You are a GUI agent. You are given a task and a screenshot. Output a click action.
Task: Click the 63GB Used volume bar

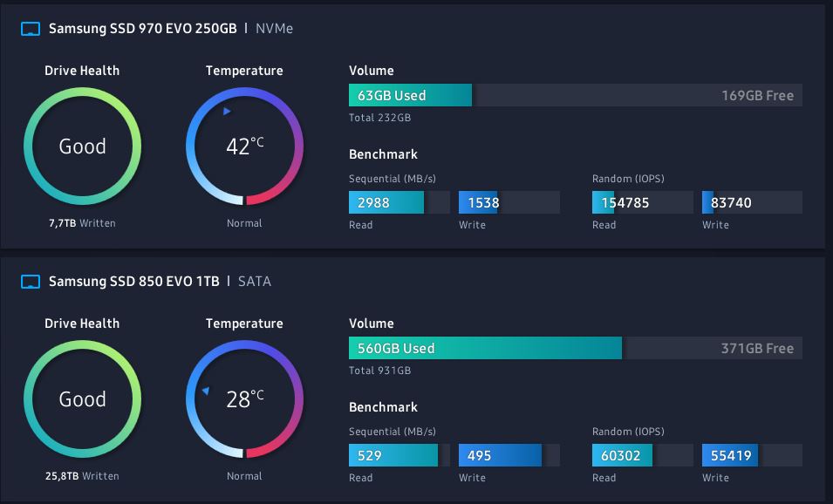[x=410, y=95]
